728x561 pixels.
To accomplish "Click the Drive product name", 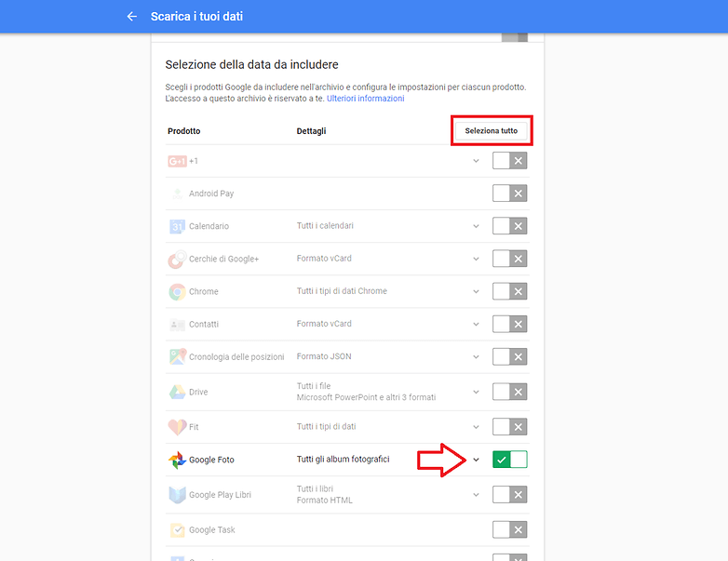I will pyautogui.click(x=198, y=392).
